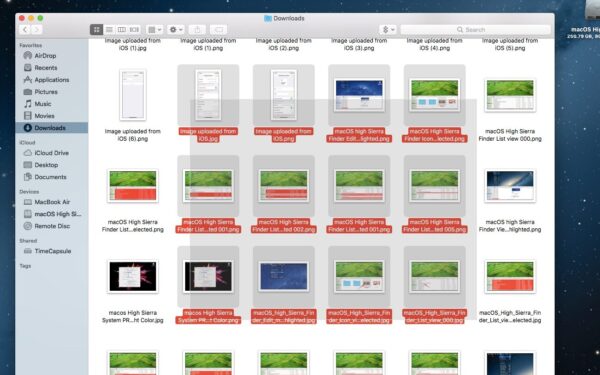
Task: Open the arrange-by grouping dropdown
Action: coord(155,29)
